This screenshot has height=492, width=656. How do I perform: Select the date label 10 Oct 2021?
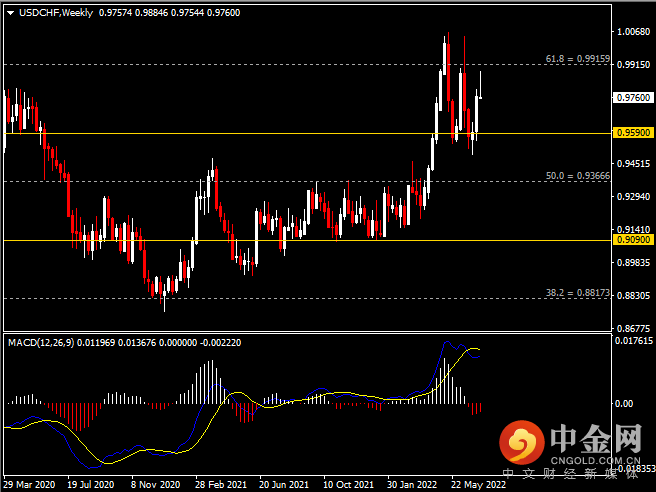[348, 484]
